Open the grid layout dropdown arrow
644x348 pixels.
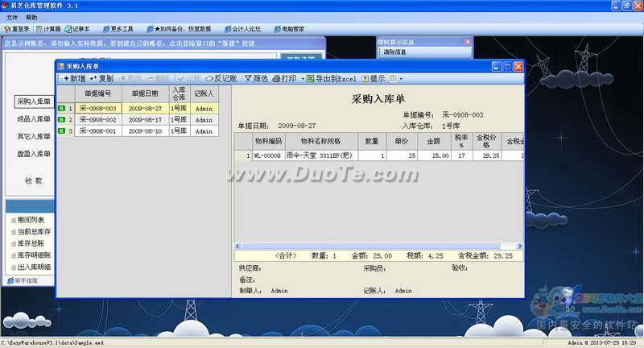[401, 78]
